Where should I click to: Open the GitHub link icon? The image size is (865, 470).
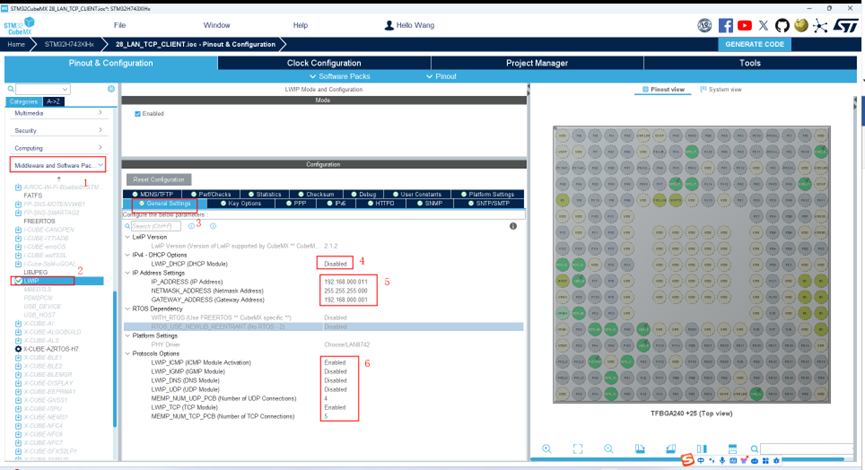pyautogui.click(x=782, y=25)
